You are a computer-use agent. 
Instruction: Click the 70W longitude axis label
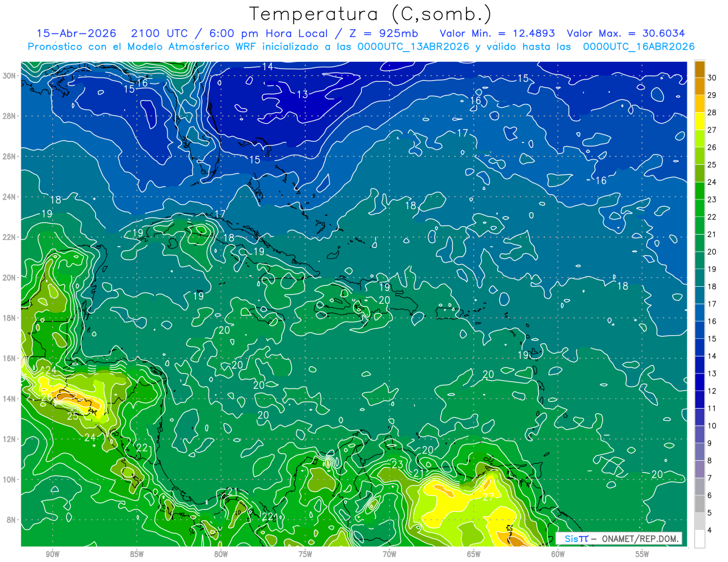(389, 554)
